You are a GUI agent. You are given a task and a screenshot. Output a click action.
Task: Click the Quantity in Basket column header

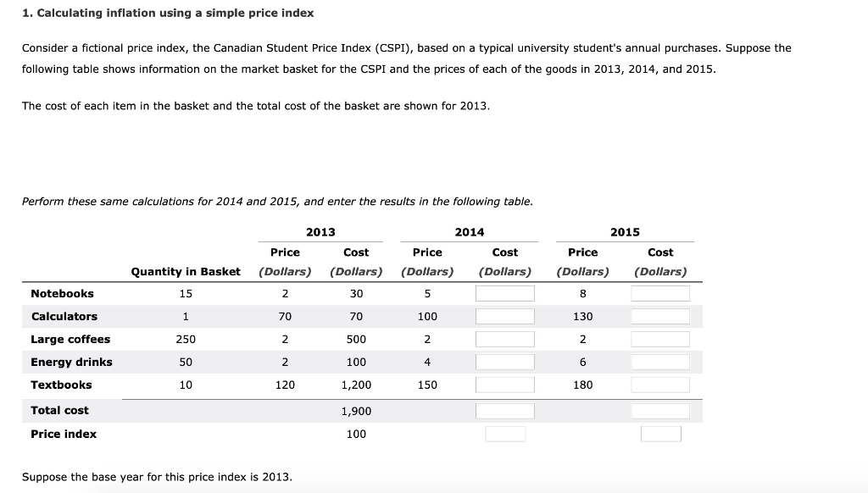tap(185, 271)
